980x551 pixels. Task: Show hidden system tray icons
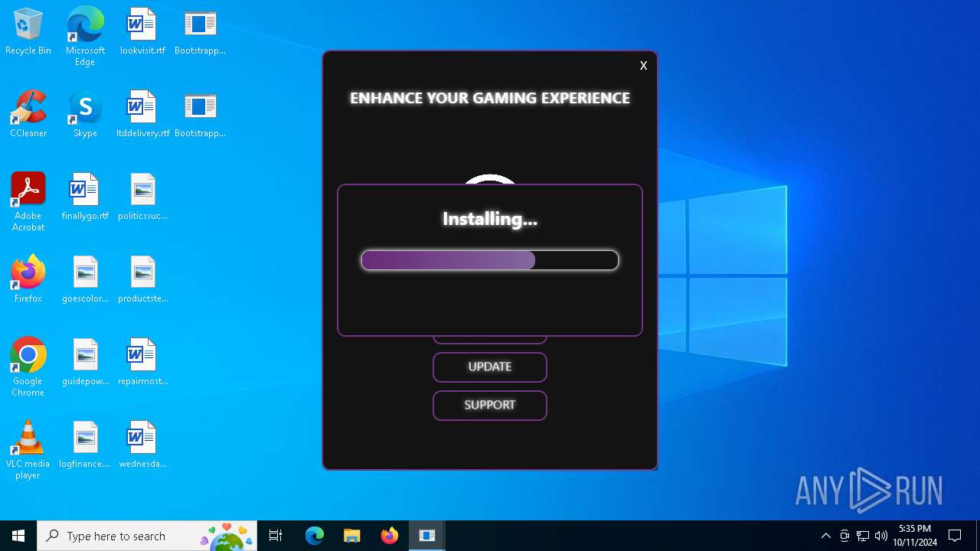(825, 536)
